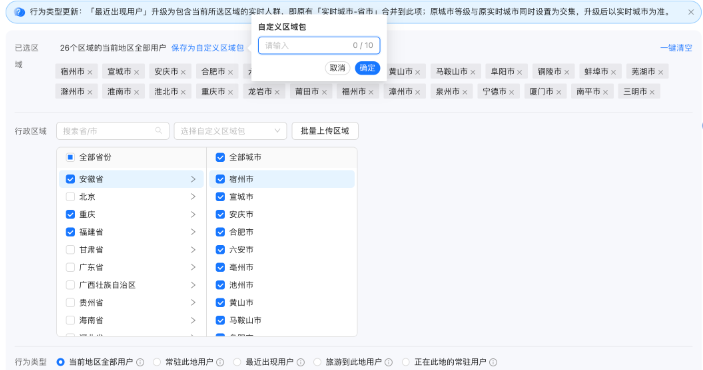Viewport: 703px width, 370px height.
Task: Check the 广东省 checkbox
Action: coord(70,267)
